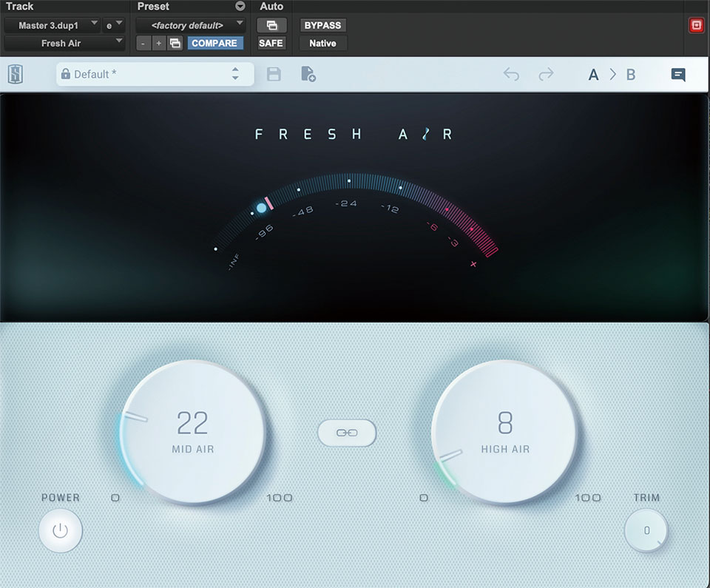Toggle the Mid/High Air link button
The image size is (710, 588).
pos(347,433)
